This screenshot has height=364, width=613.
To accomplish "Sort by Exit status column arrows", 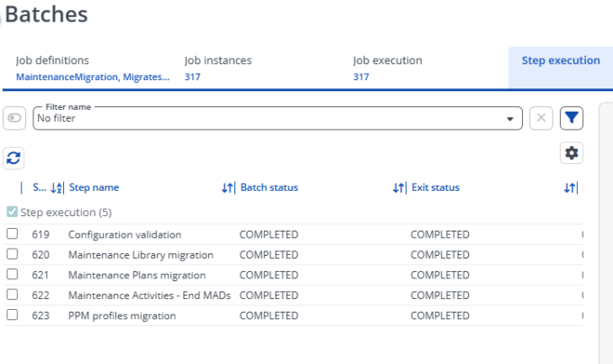I will [x=570, y=188].
